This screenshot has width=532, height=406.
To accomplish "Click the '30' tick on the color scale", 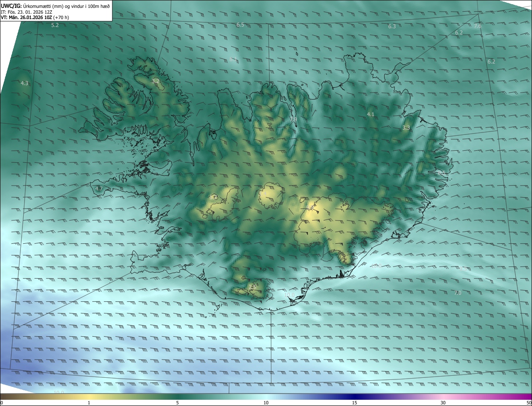I will tap(443, 403).
